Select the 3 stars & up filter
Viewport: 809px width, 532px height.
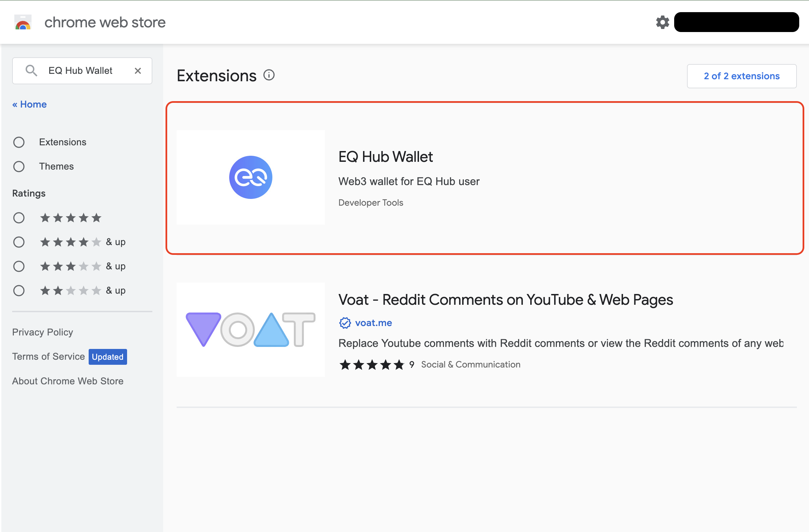click(x=19, y=267)
